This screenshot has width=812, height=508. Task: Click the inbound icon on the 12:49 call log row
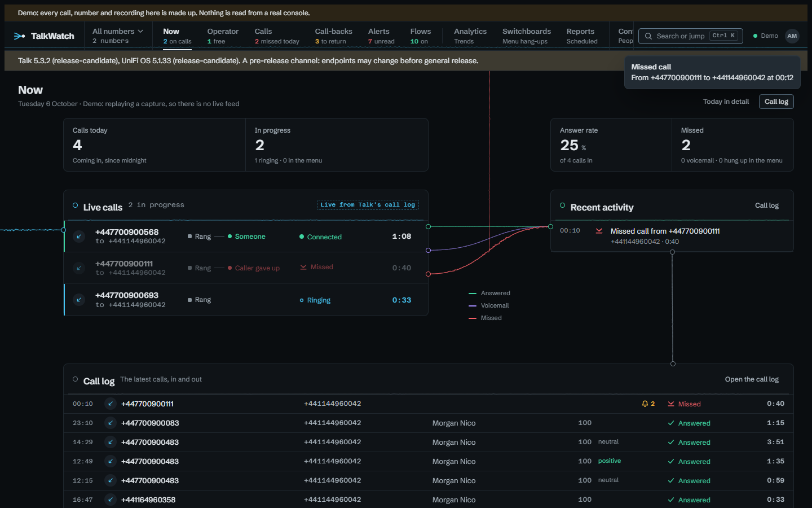[x=111, y=461]
